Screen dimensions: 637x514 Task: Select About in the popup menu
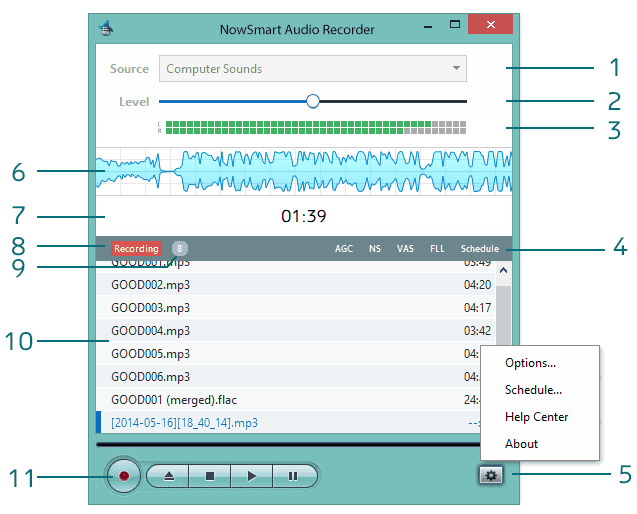coord(522,444)
